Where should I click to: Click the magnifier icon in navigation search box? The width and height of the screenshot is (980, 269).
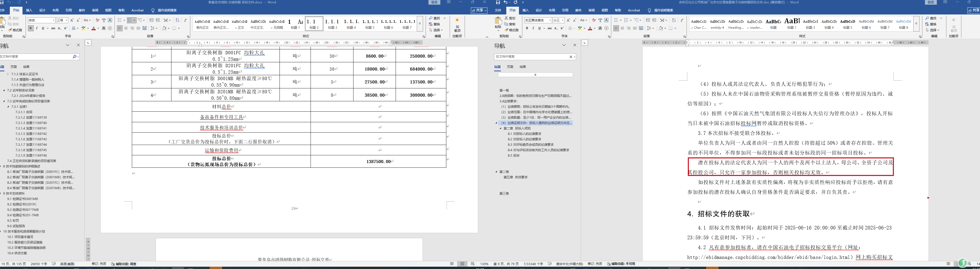pyautogui.click(x=74, y=57)
